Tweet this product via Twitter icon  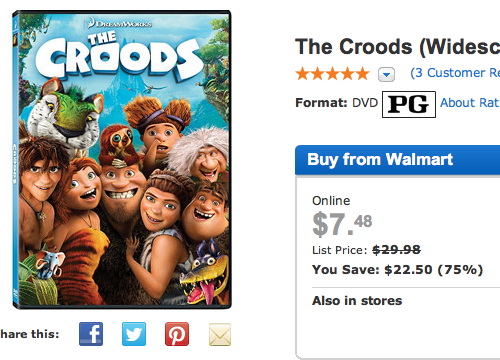click(134, 334)
